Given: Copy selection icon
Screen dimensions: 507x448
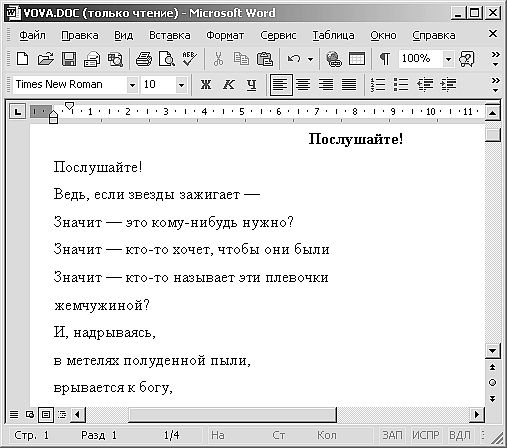Looking at the screenshot, I should point(241,59).
